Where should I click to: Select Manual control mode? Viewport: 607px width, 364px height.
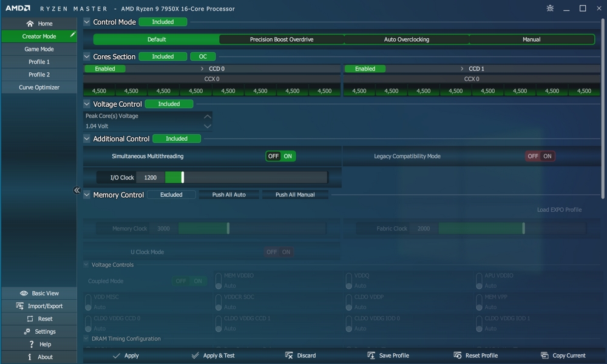(532, 39)
